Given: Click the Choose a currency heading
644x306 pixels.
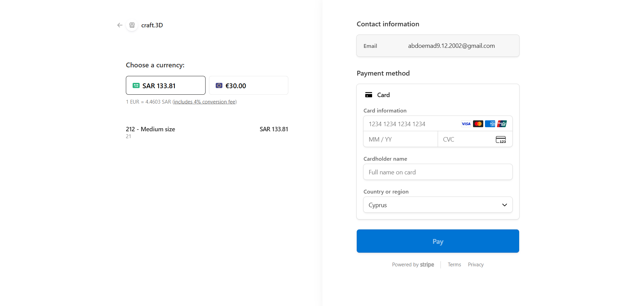Looking at the screenshot, I should [155, 65].
